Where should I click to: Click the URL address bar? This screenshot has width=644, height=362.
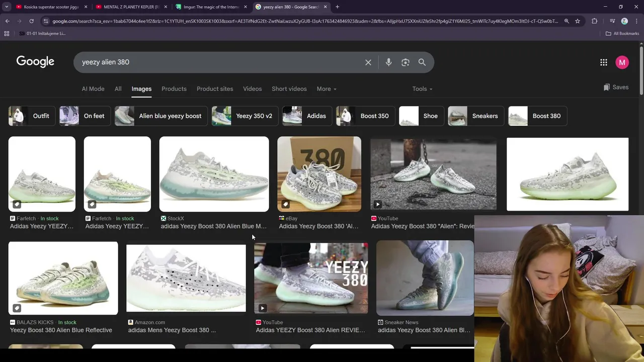[x=305, y=21]
